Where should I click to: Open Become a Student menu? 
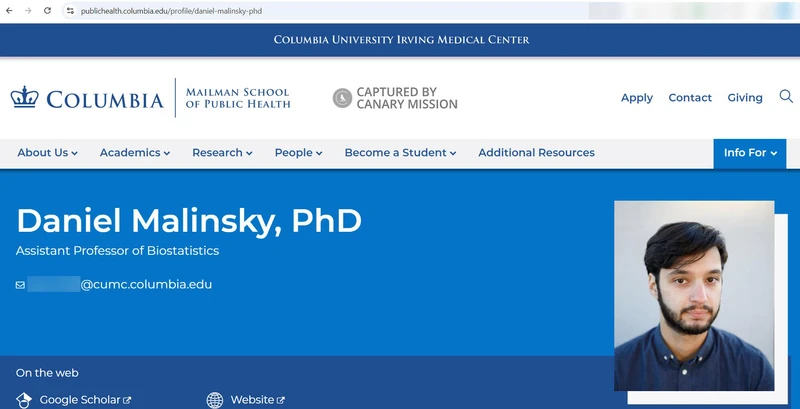400,153
